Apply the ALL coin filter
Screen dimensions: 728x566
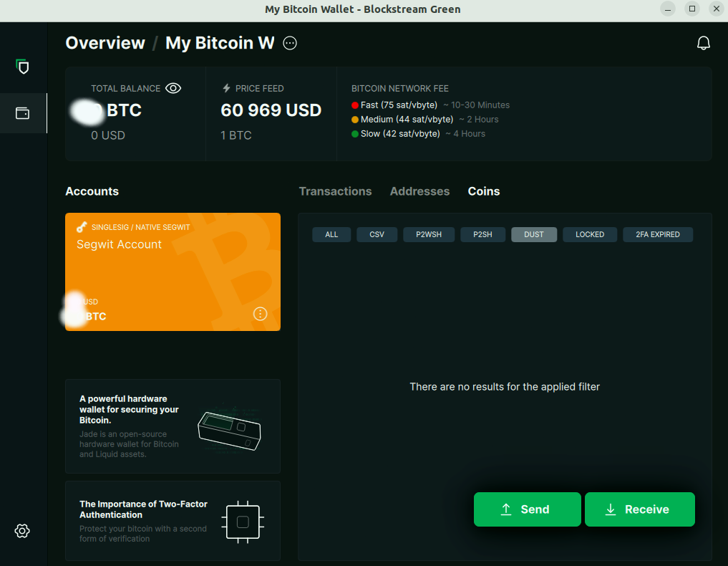pyautogui.click(x=331, y=235)
